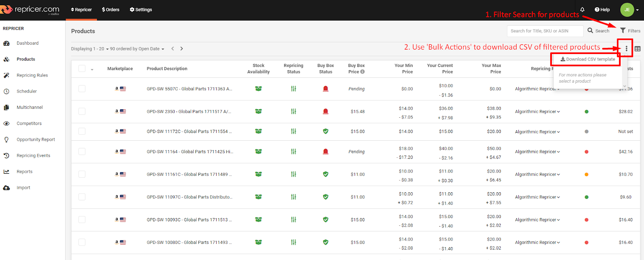
Task: Click the Buy Box Price info icon
Action: tap(362, 72)
